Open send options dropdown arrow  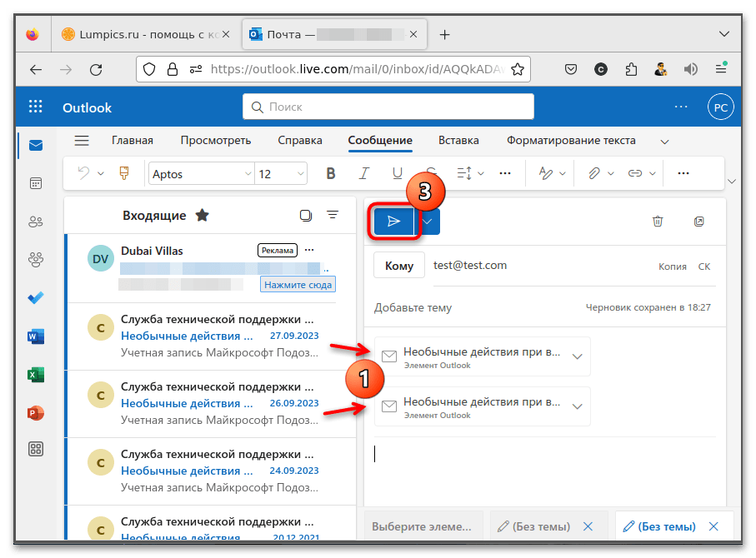(x=428, y=222)
